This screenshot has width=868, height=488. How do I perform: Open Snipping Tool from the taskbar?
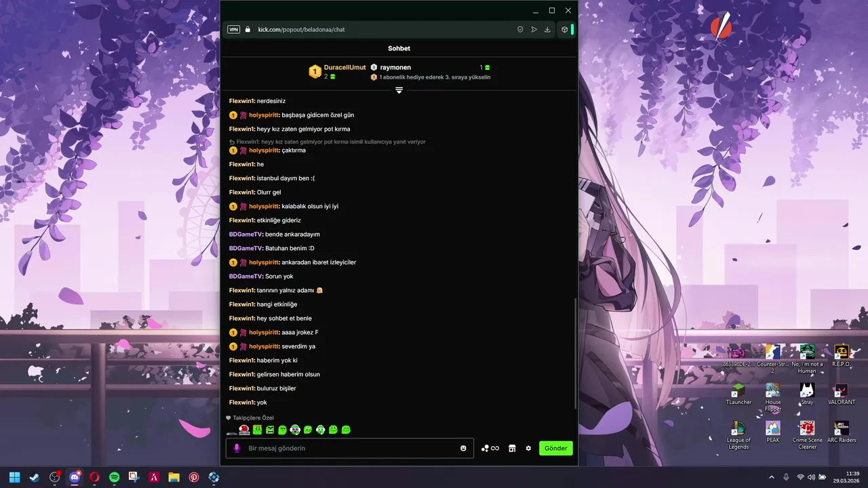tap(134, 477)
